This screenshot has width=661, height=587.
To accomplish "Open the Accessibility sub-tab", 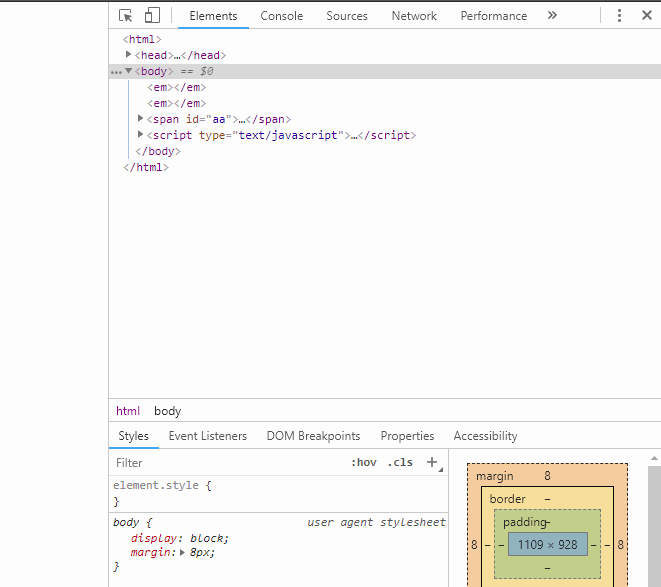I will click(x=485, y=436).
